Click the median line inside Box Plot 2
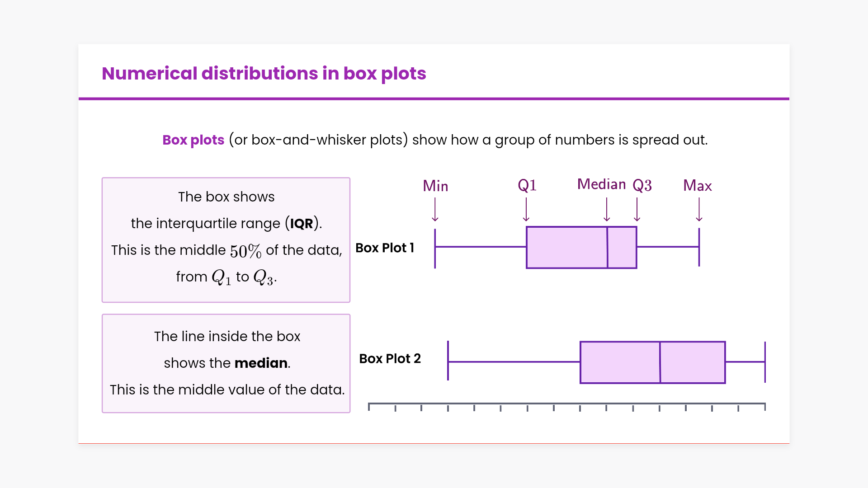 tap(660, 362)
